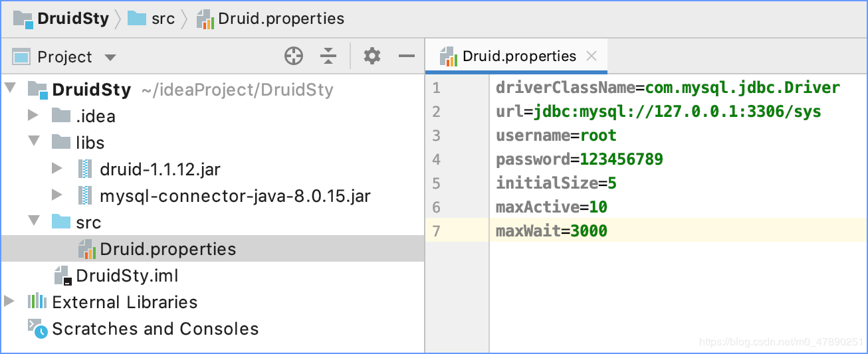Switch to the Druid.properties editor tab
Viewport: 868px width, 354px height.
pyautogui.click(x=518, y=56)
